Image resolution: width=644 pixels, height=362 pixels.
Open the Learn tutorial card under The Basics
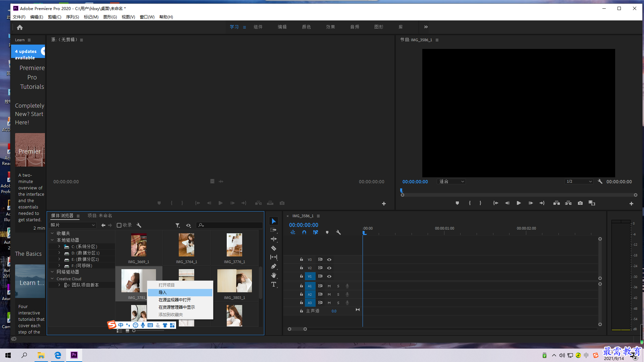tap(30, 281)
